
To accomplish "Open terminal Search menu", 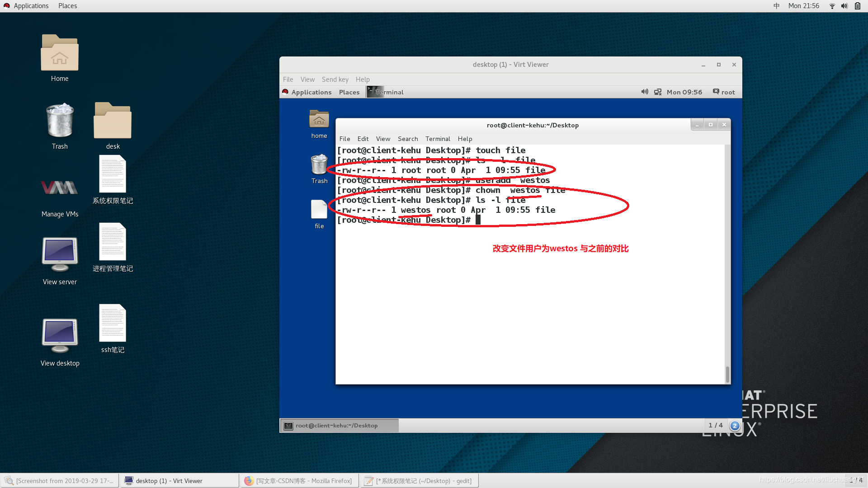I will pyautogui.click(x=408, y=139).
